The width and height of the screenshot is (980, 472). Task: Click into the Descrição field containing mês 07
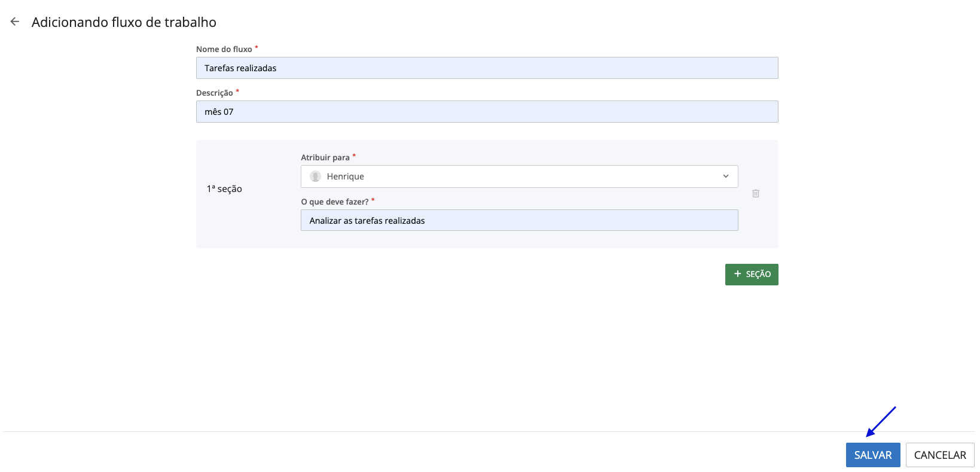(x=487, y=112)
